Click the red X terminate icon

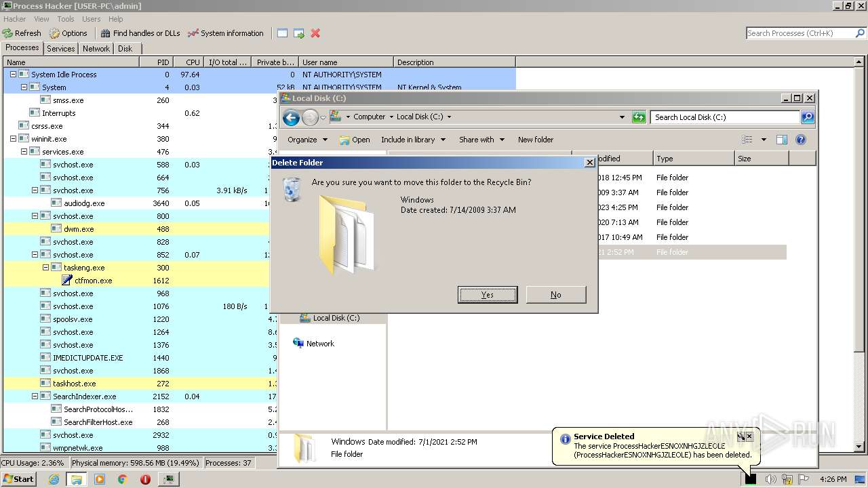click(315, 33)
